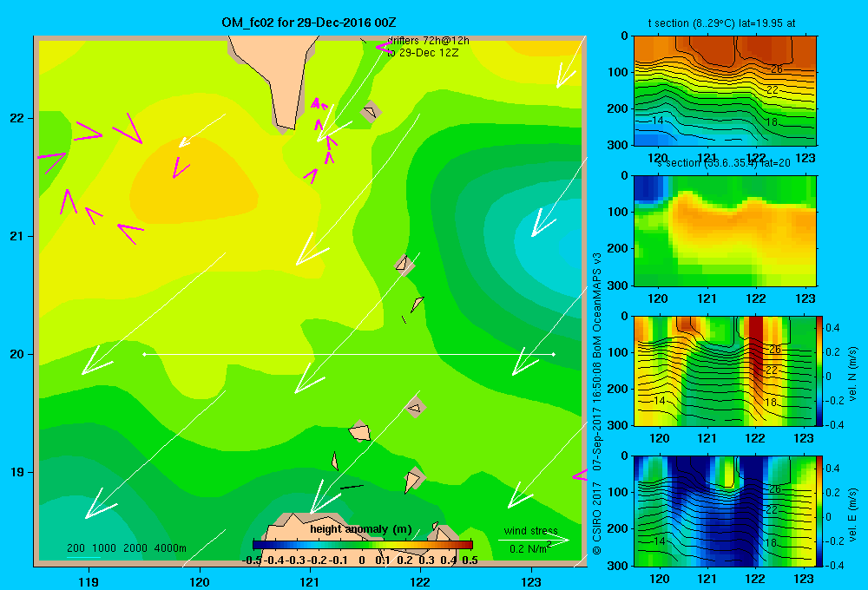Screen dimensions: 868x590
Task: Open the northward velocity section plot
Action: coord(724,370)
